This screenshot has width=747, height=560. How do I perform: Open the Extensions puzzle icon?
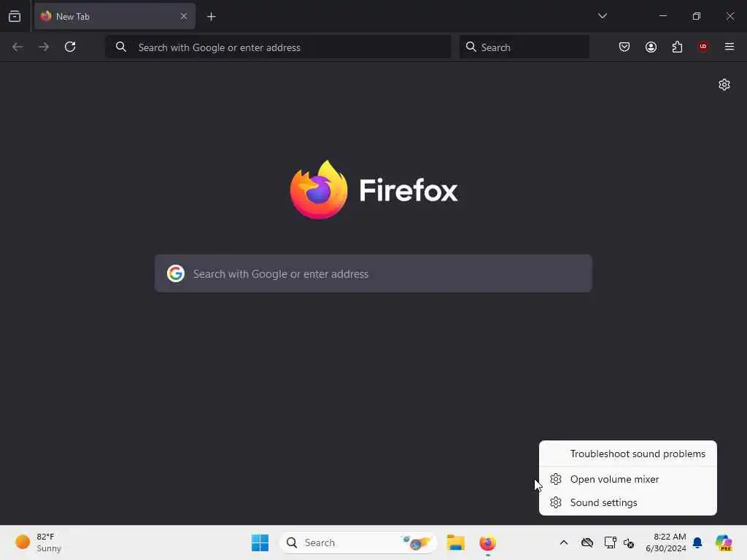pyautogui.click(x=677, y=47)
